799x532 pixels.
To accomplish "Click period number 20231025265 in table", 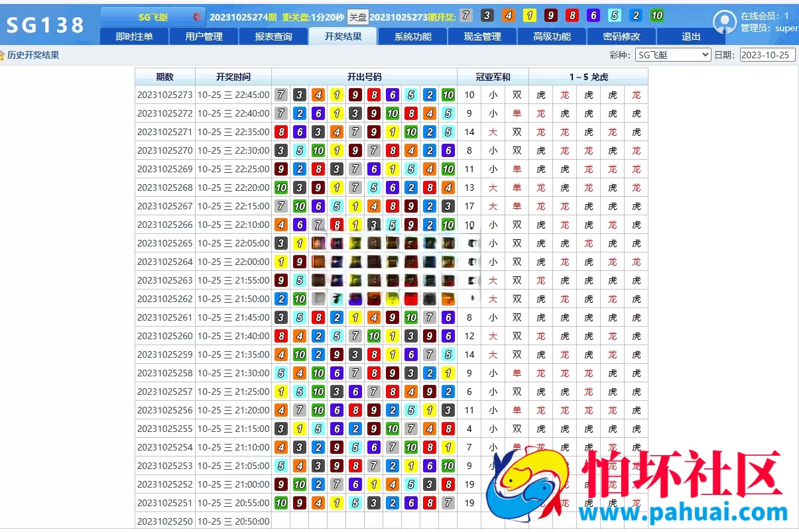I will click(165, 243).
